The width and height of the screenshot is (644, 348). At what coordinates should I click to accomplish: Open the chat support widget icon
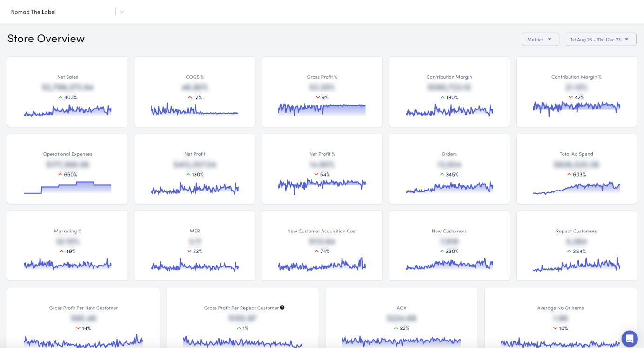click(x=629, y=338)
